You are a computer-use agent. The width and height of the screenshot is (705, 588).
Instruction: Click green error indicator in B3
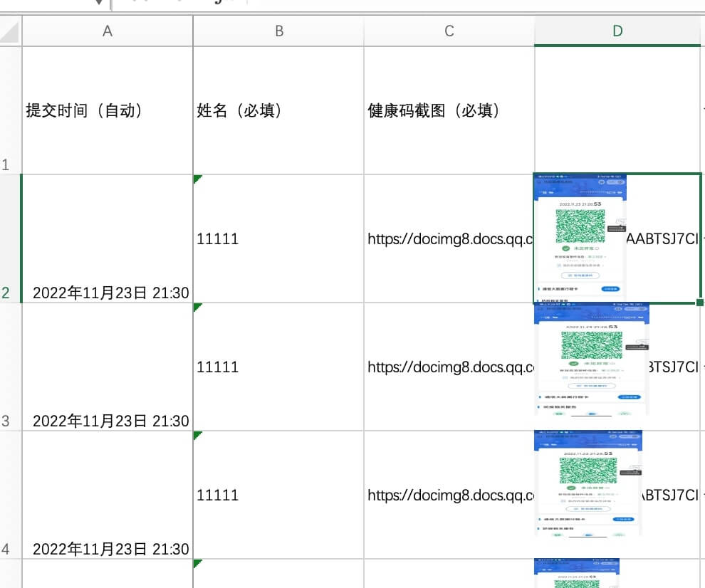197,307
